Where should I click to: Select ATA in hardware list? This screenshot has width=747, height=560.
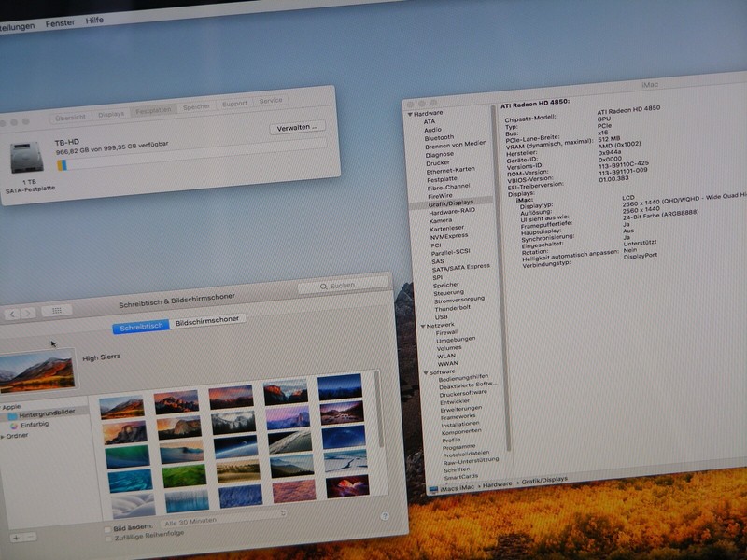tap(430, 121)
